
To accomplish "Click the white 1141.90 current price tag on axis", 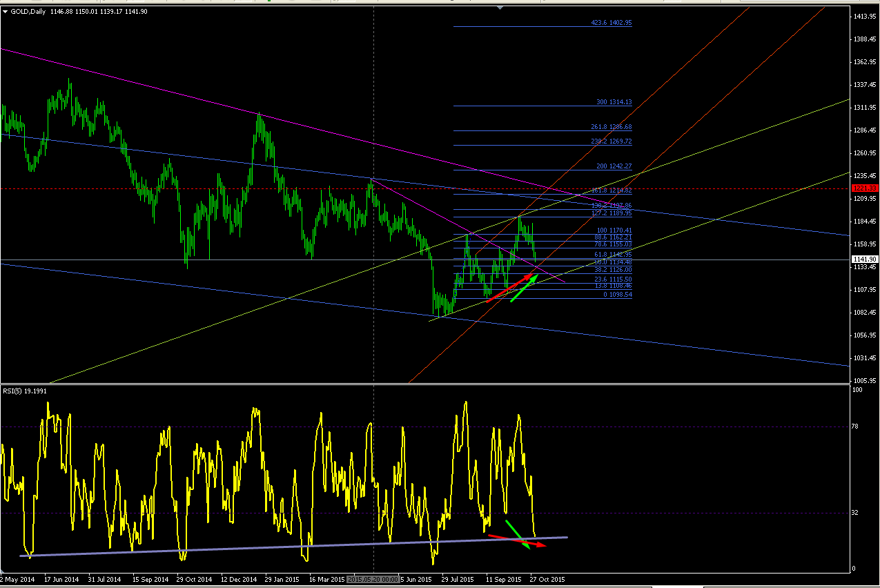I will 864,259.
